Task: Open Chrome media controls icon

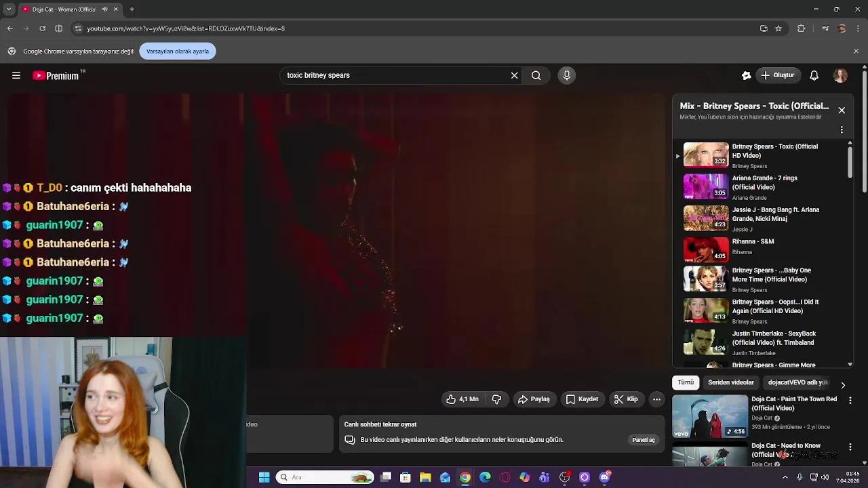Action: [825, 28]
